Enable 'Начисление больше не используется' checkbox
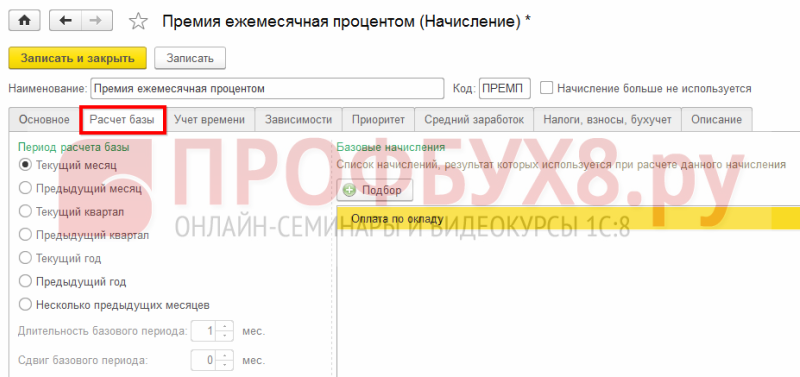 point(546,88)
